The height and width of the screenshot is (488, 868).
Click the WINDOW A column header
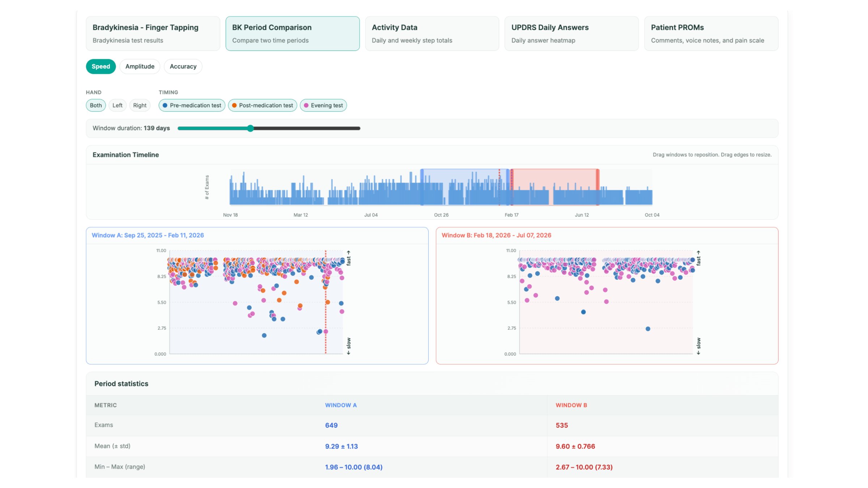(341, 405)
